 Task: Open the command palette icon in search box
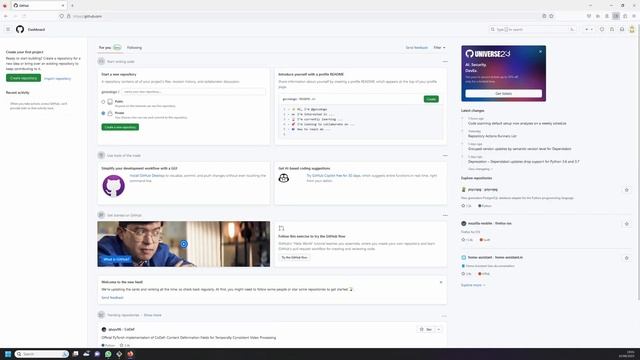[572, 29]
